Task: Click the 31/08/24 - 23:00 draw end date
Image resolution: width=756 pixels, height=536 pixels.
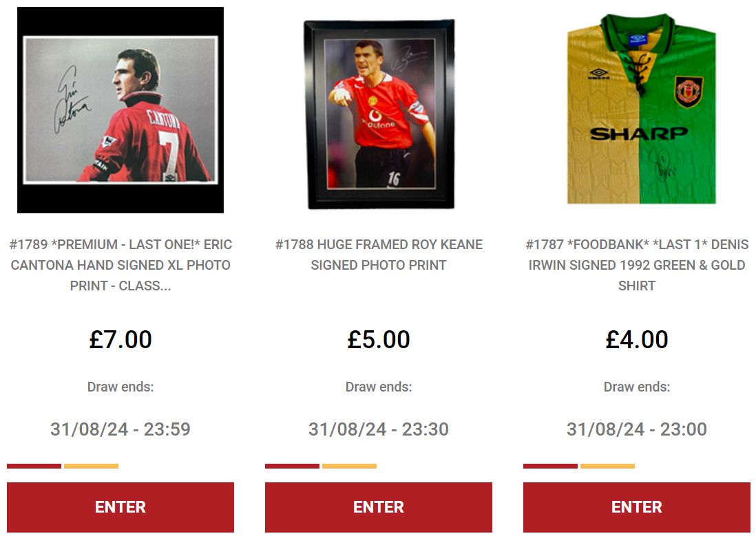Action: click(x=637, y=429)
